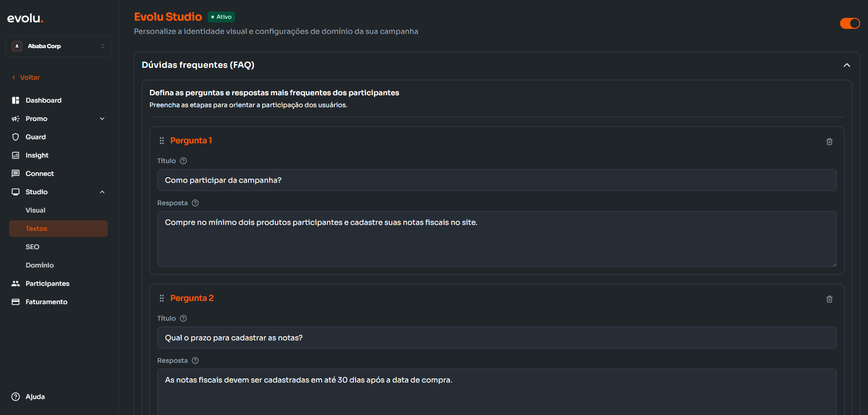Toggle the orange Evolu Studio switch
868x415 pixels.
[x=850, y=23]
